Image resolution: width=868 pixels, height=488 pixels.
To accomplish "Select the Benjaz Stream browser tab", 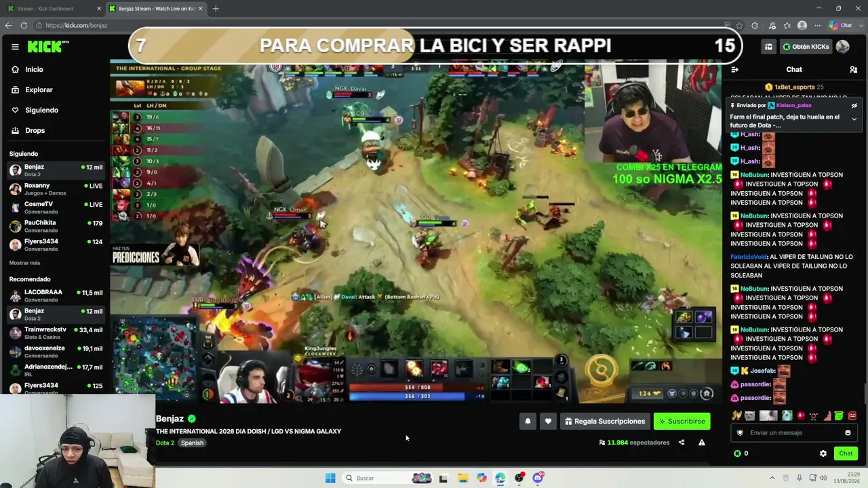I will pyautogui.click(x=156, y=9).
